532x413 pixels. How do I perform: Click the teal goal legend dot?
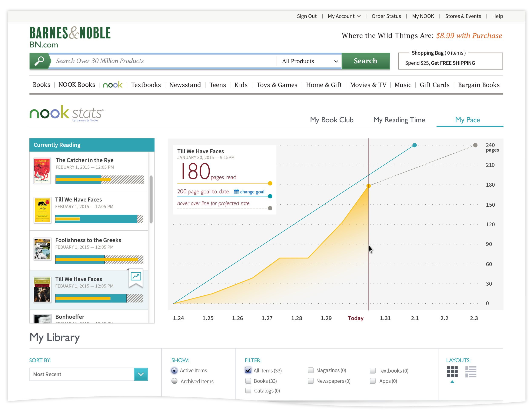coord(270,196)
